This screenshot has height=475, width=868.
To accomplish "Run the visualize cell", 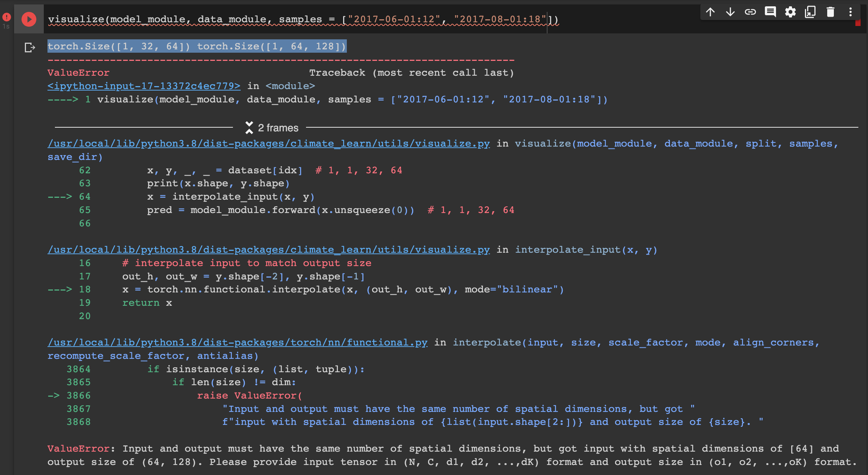I will pos(29,19).
